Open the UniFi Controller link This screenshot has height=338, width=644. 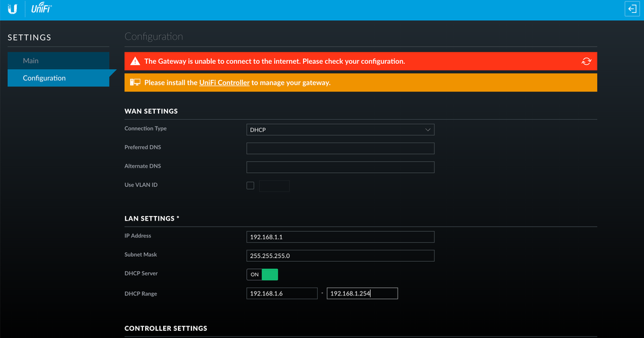point(224,83)
